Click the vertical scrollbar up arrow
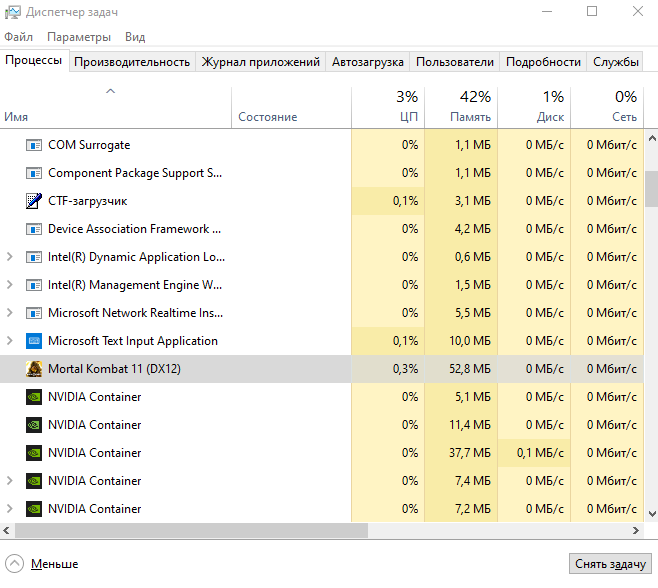Image resolution: width=658 pixels, height=588 pixels. point(652,138)
